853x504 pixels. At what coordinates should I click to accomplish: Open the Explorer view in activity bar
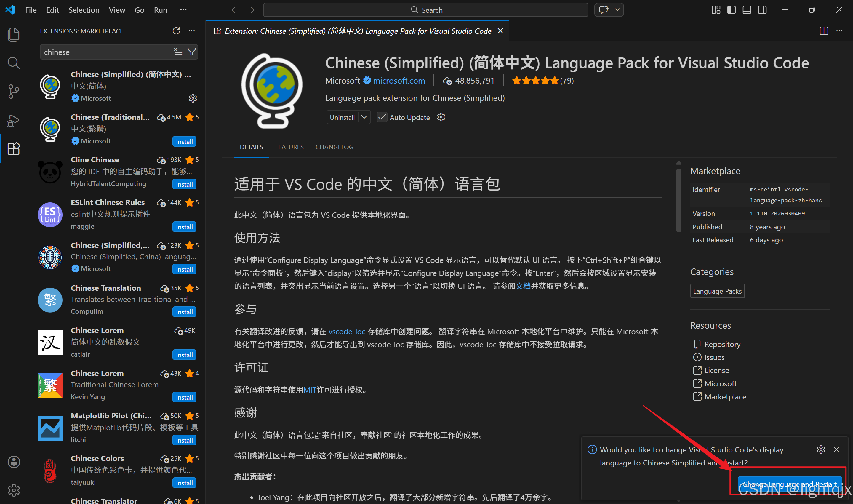tap(14, 35)
